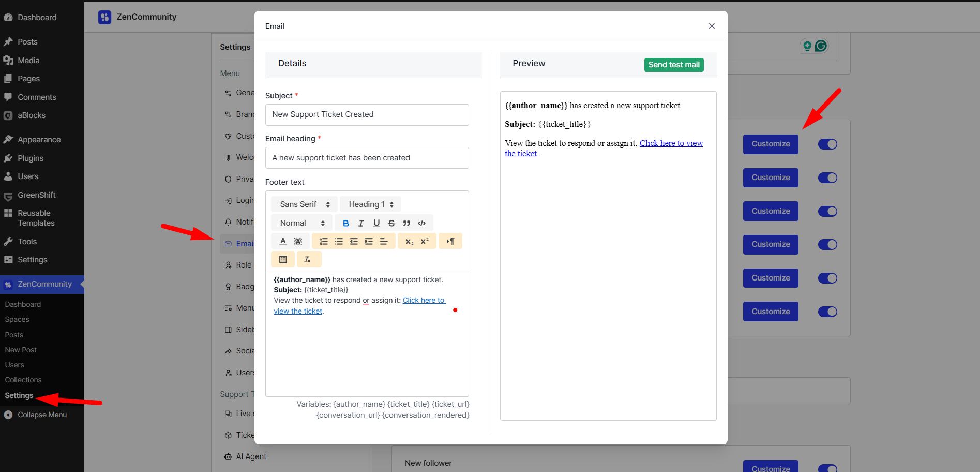Toggle the fifth email notification switch from the top
The image size is (980, 472).
827,278
